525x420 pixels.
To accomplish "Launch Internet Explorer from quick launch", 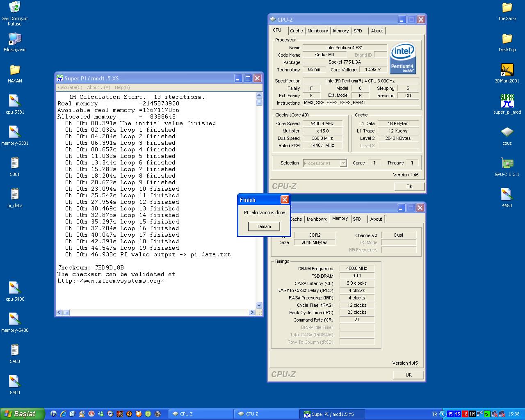I will [x=63, y=414].
